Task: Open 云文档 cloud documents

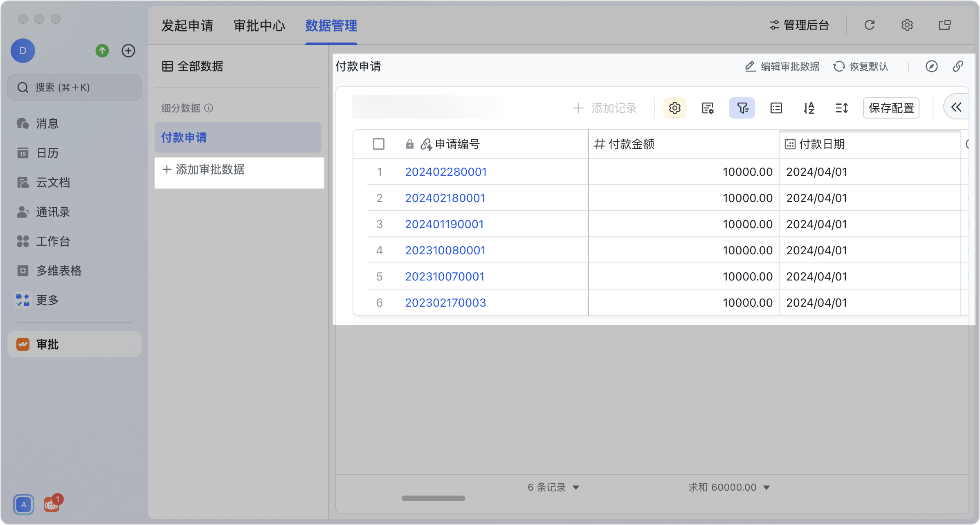Action: [43, 182]
